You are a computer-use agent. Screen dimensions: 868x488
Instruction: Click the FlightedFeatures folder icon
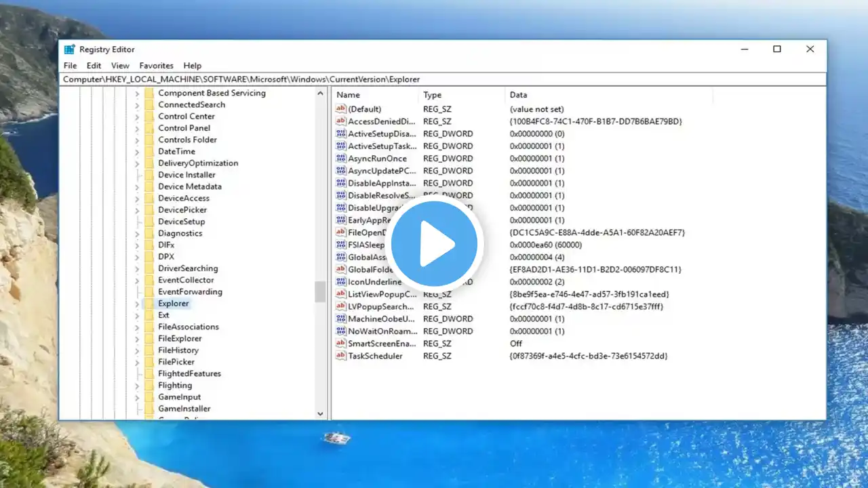[x=149, y=373]
